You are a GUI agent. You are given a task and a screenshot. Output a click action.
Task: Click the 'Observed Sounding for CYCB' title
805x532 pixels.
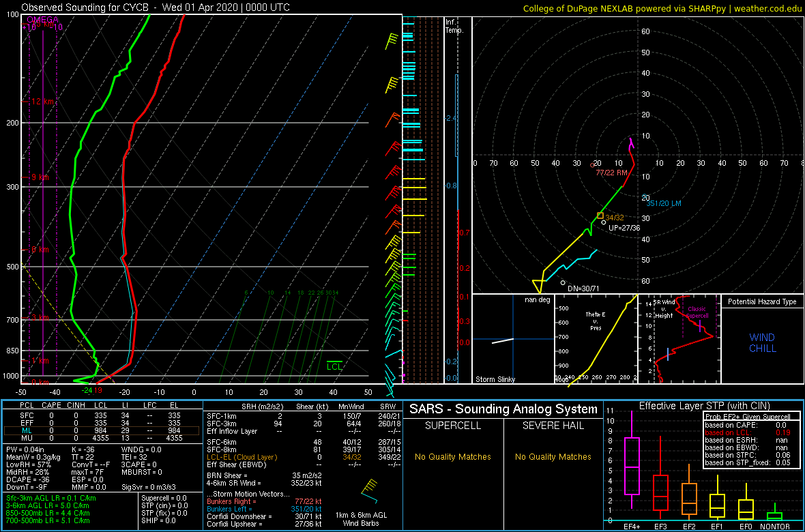[85, 8]
